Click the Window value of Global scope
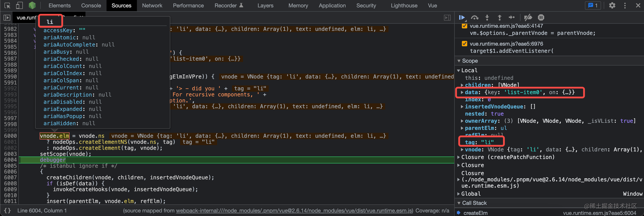644x216 pixels. pos(632,194)
